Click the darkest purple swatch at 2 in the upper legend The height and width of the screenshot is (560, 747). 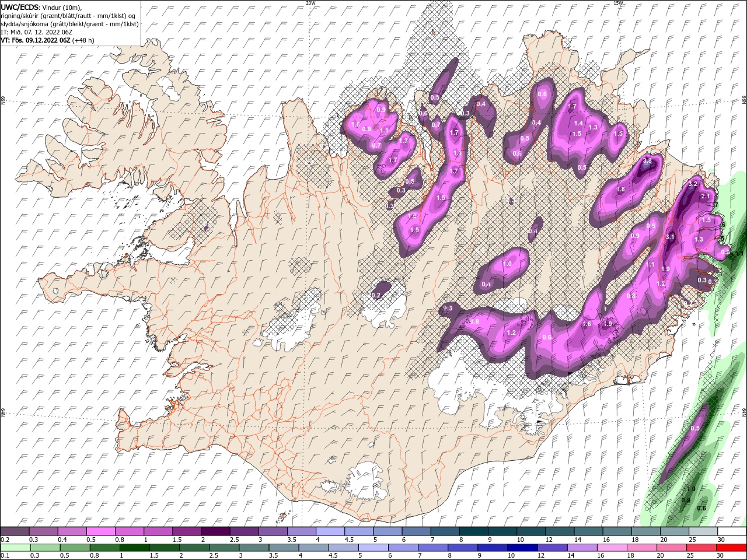215,531
